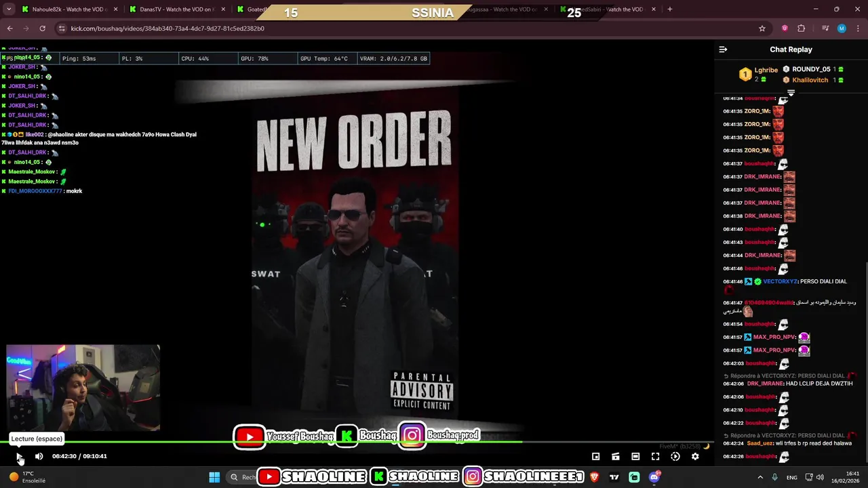
Task: Play the video using the play button
Action: (x=19, y=456)
